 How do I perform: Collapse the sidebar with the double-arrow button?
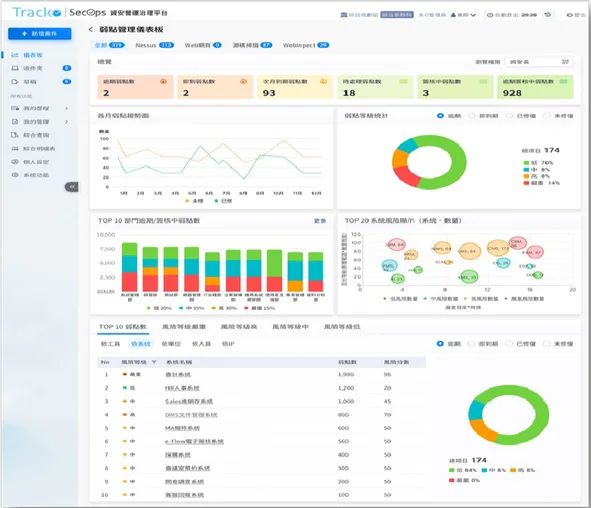(72, 187)
